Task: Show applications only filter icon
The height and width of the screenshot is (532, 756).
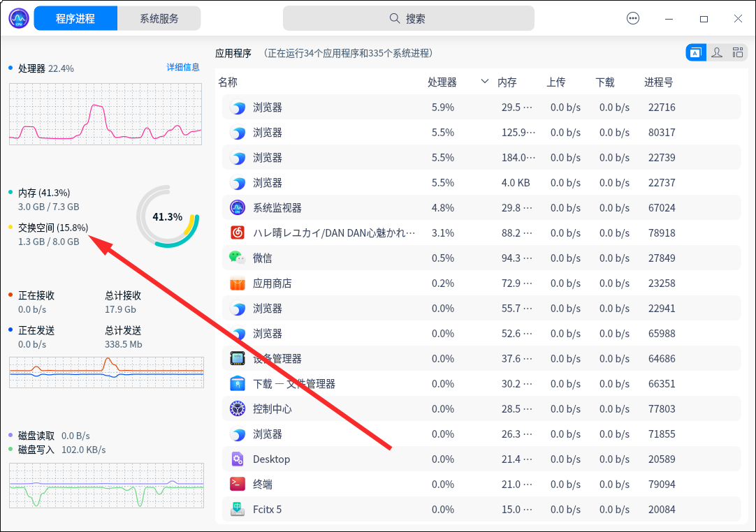Action: point(696,52)
